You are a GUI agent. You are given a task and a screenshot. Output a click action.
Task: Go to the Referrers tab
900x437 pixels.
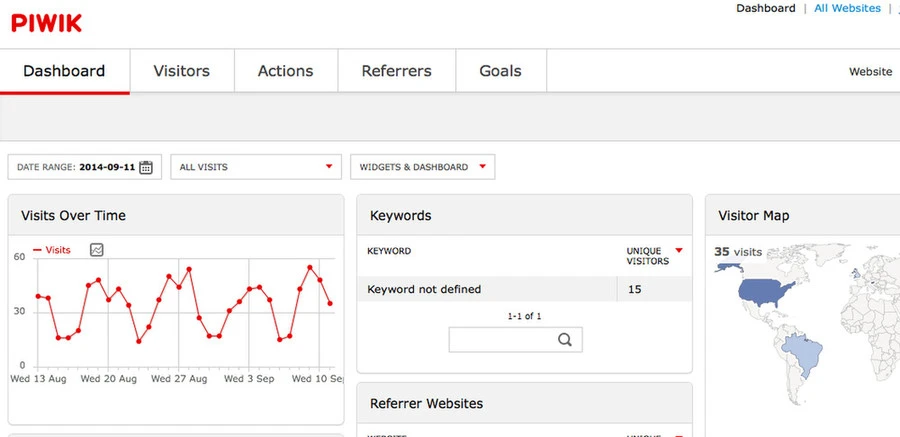(x=396, y=71)
